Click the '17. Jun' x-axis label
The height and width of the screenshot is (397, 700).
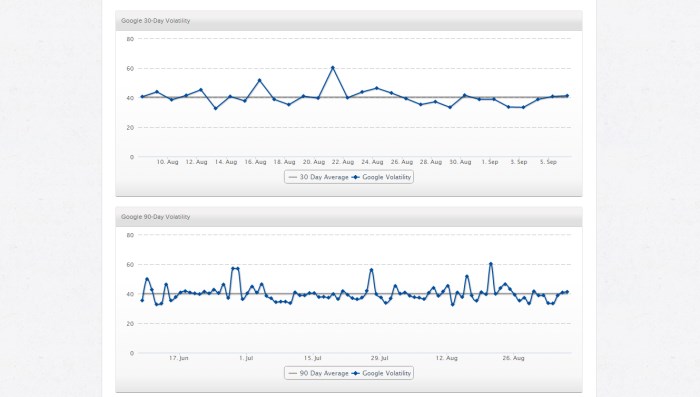[179, 358]
